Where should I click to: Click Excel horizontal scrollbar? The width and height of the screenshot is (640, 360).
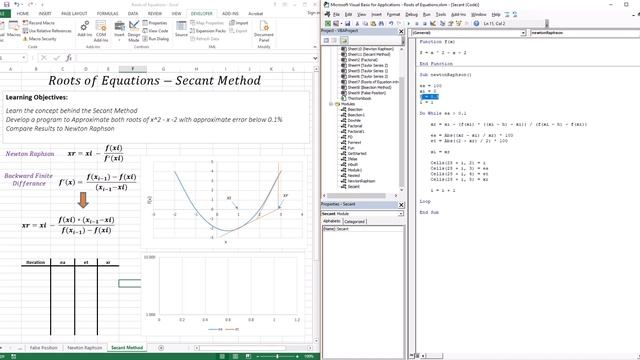pyautogui.click(x=242, y=348)
